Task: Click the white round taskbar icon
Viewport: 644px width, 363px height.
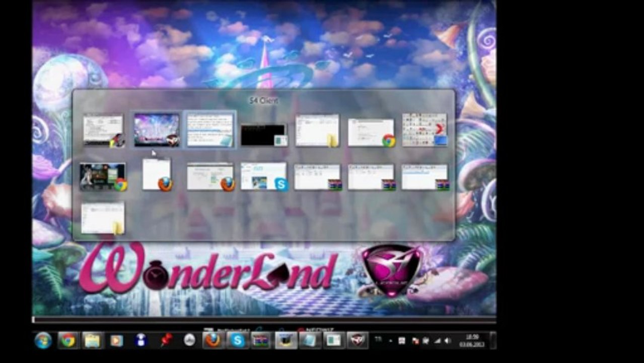Action: click(x=189, y=340)
